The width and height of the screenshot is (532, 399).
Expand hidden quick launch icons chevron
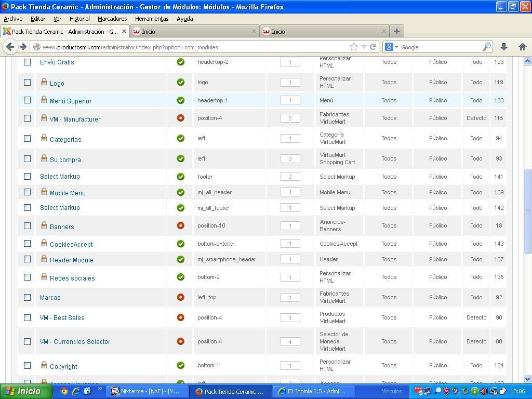[100, 389]
